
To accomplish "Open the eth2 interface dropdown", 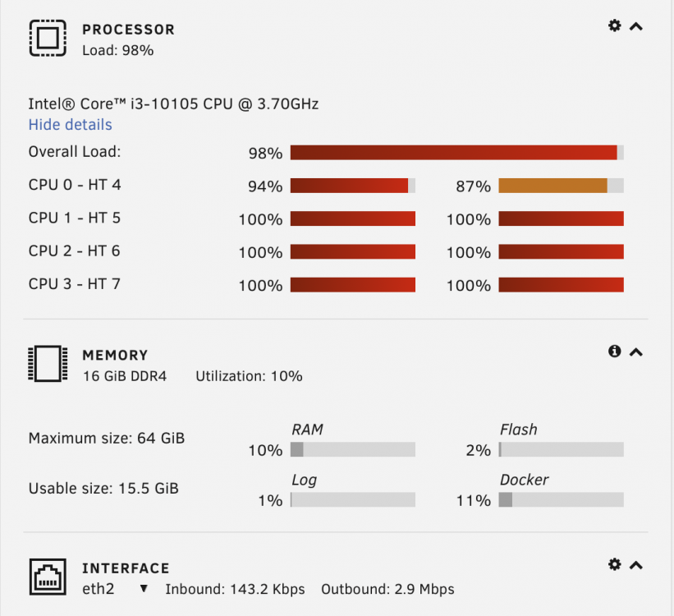I will [x=144, y=588].
